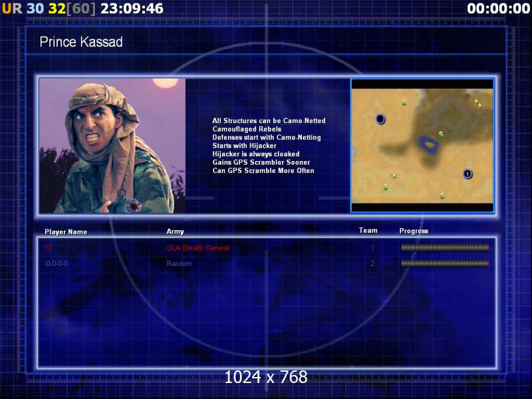This screenshot has height=399, width=532.
Task: Click team number 2 for the Random player
Action: 372,263
